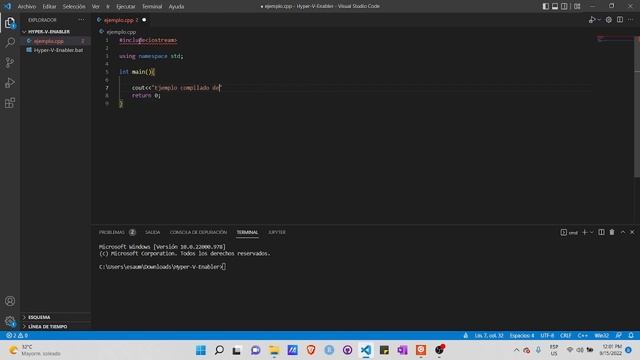Open Windows taskbar Search
Screen dimensions: 640x360
(219, 350)
